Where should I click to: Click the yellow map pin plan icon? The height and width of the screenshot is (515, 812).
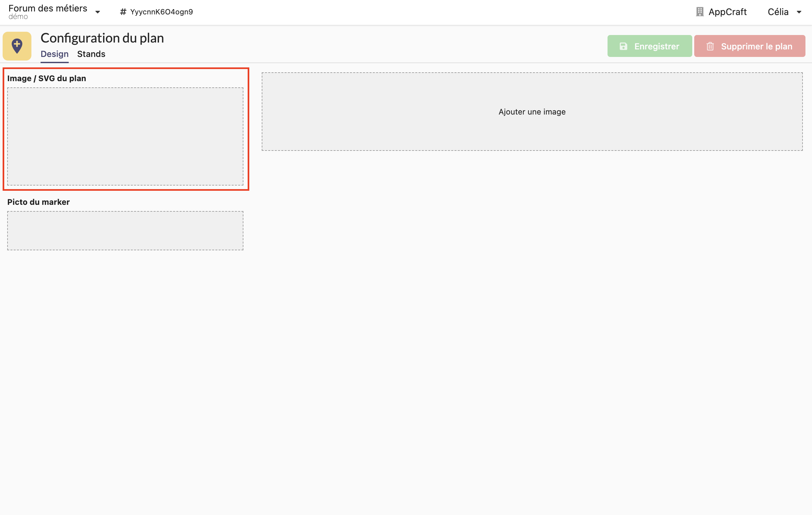click(x=17, y=46)
